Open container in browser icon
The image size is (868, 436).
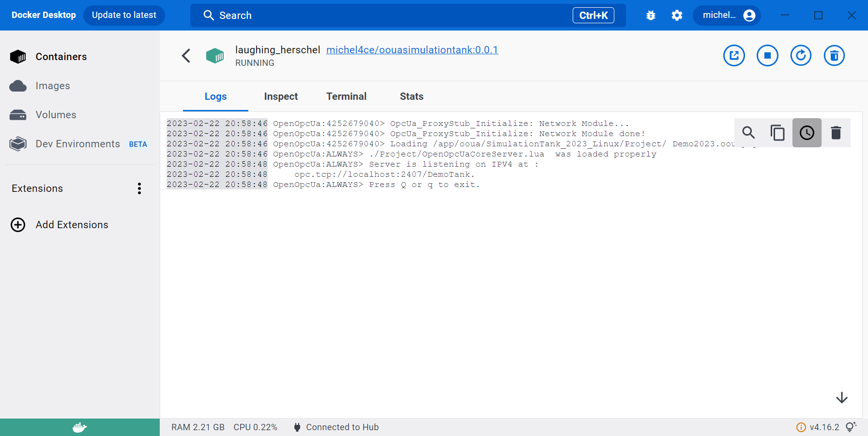(x=734, y=56)
